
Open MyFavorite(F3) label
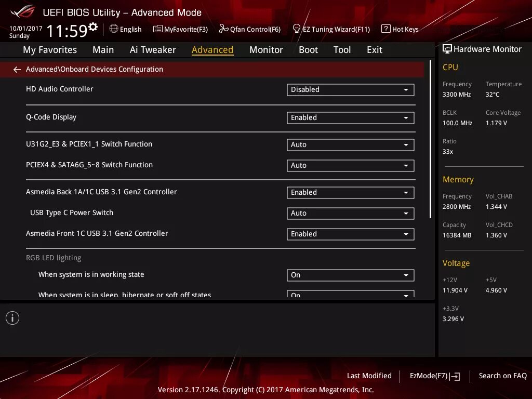coord(186,30)
